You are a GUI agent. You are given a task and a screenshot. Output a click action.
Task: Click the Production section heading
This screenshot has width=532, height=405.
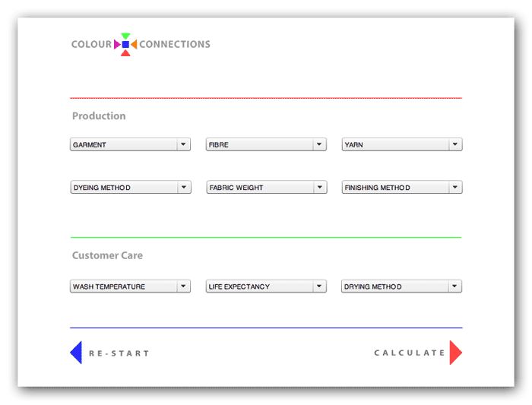coord(99,116)
